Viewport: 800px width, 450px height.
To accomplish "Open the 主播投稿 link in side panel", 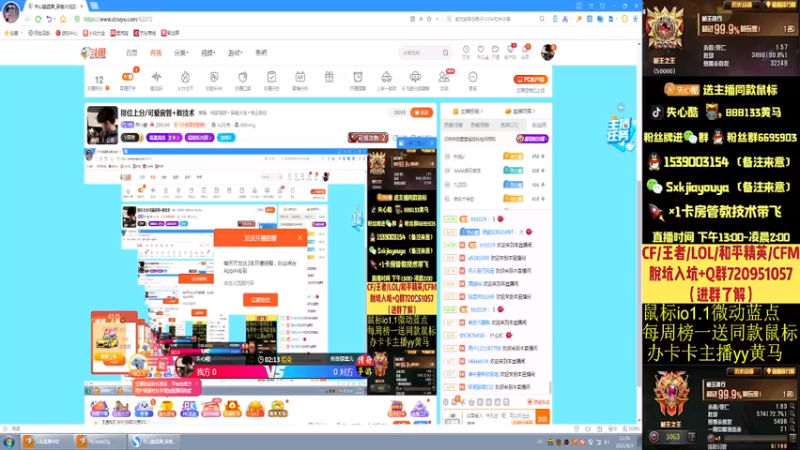I will click(467, 111).
